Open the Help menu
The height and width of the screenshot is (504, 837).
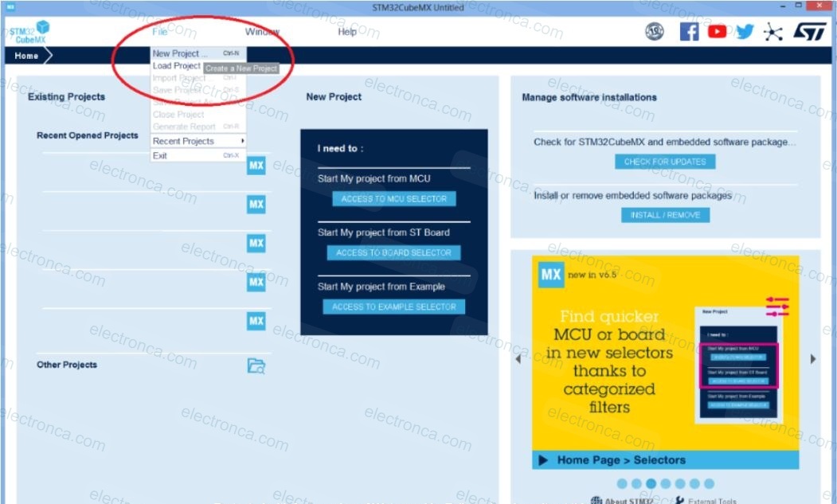click(x=347, y=32)
